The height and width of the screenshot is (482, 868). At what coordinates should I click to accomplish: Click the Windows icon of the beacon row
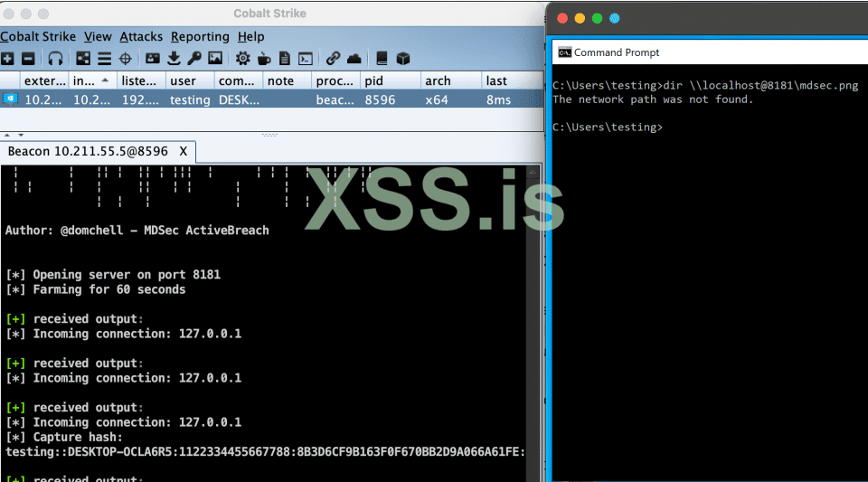10,99
